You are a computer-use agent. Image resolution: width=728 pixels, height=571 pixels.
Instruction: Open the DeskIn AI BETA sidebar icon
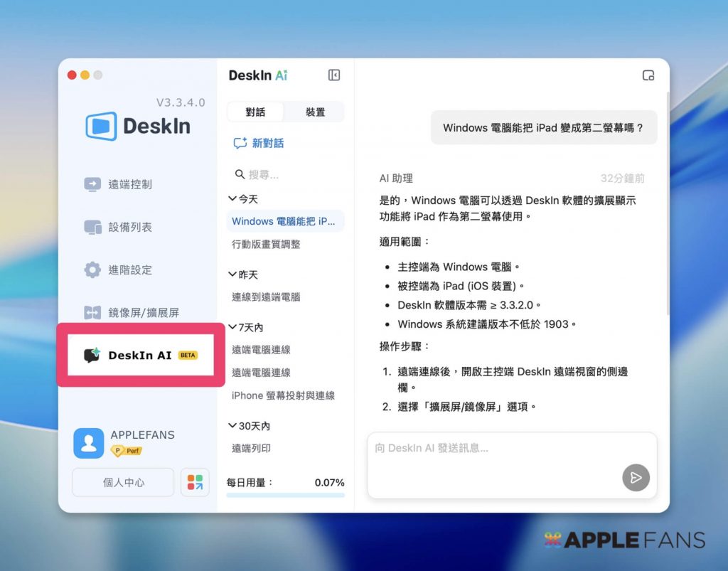click(92, 355)
